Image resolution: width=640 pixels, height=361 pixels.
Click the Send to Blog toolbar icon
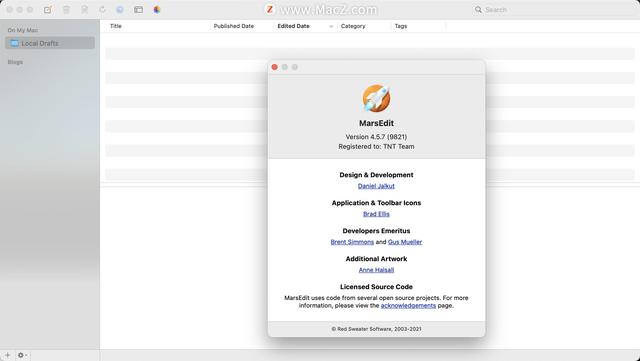point(84,9)
